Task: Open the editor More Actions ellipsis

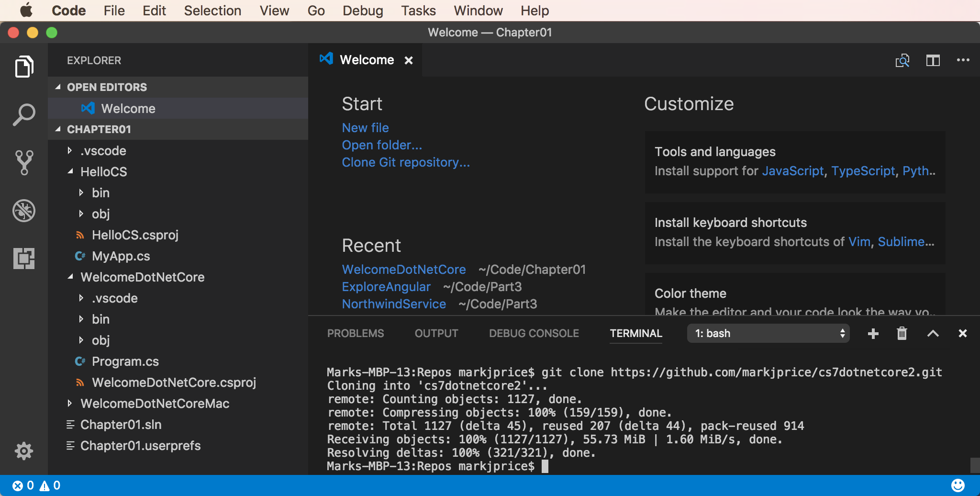Action: click(963, 60)
